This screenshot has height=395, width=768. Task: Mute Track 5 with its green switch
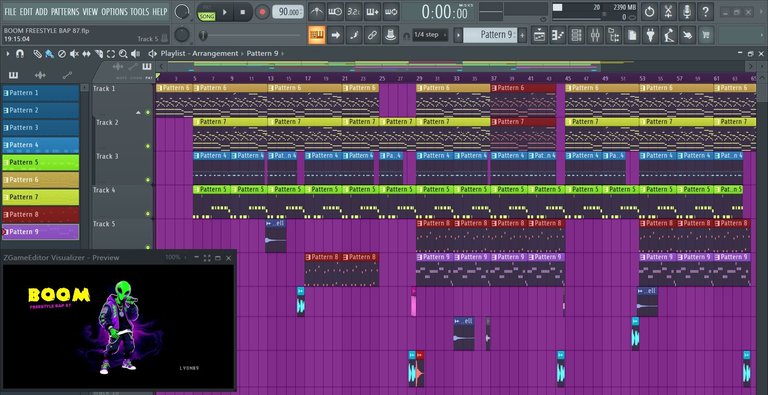(x=148, y=247)
